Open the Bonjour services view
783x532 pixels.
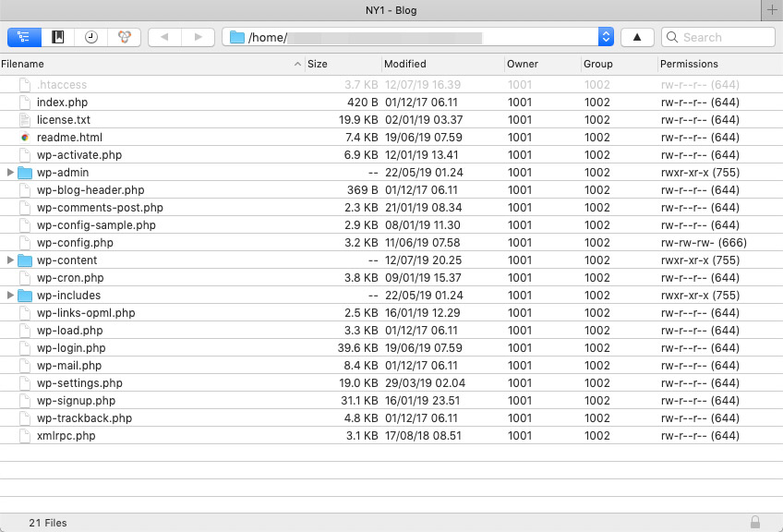point(124,37)
